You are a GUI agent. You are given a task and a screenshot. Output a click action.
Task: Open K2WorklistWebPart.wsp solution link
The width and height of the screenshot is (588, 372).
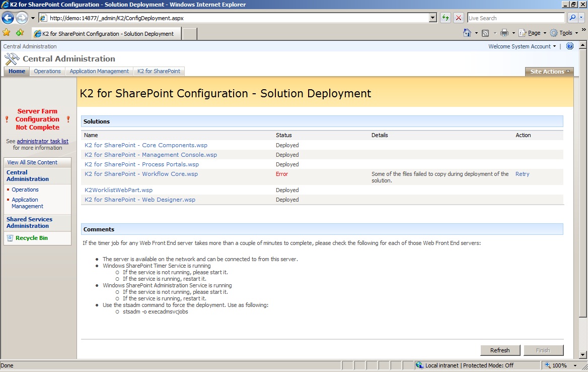click(x=118, y=191)
